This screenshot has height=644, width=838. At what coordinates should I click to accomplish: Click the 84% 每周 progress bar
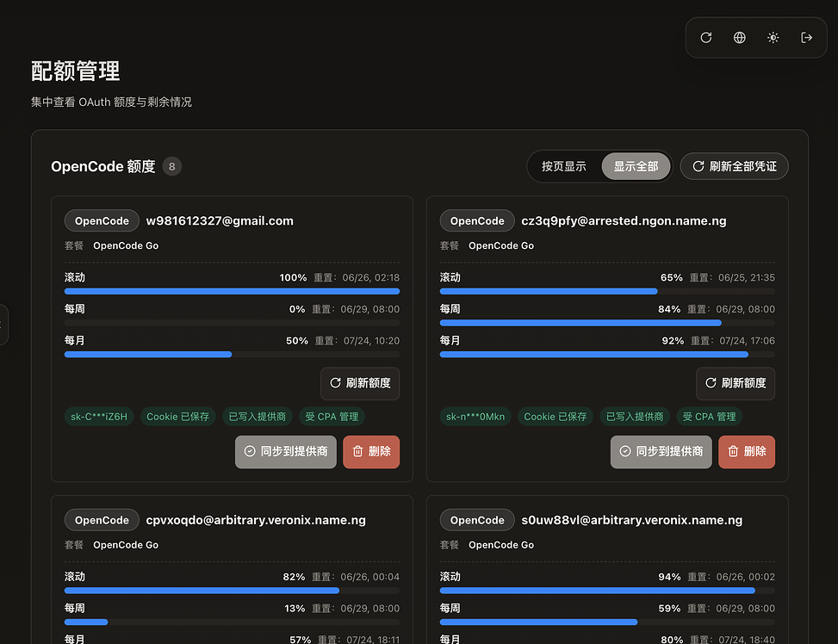pos(607,323)
